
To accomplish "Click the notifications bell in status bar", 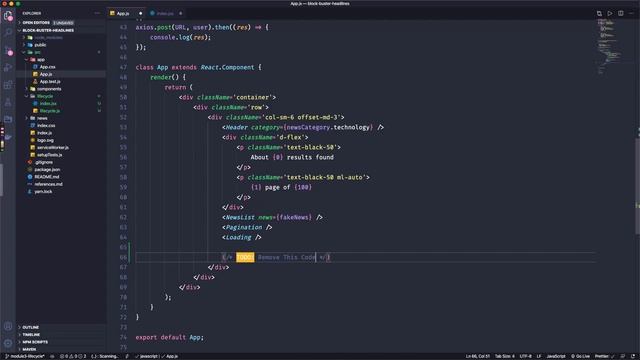I will 633,356.
